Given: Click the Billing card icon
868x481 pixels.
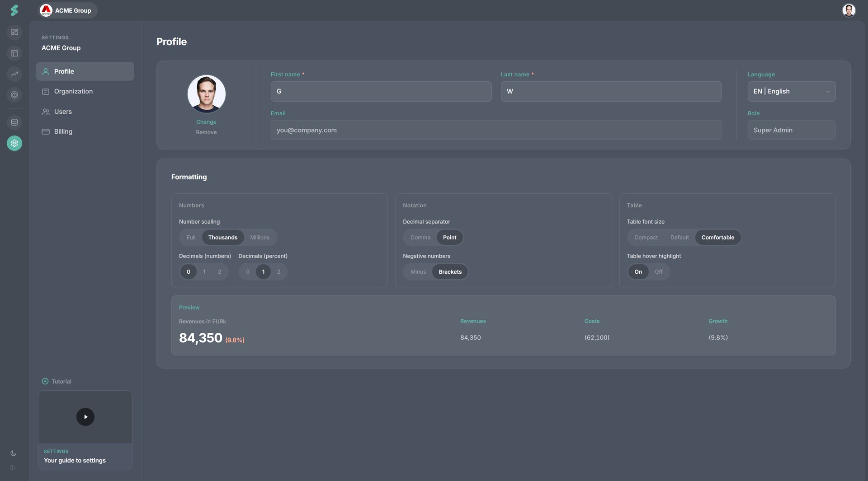Looking at the screenshot, I should 46,131.
